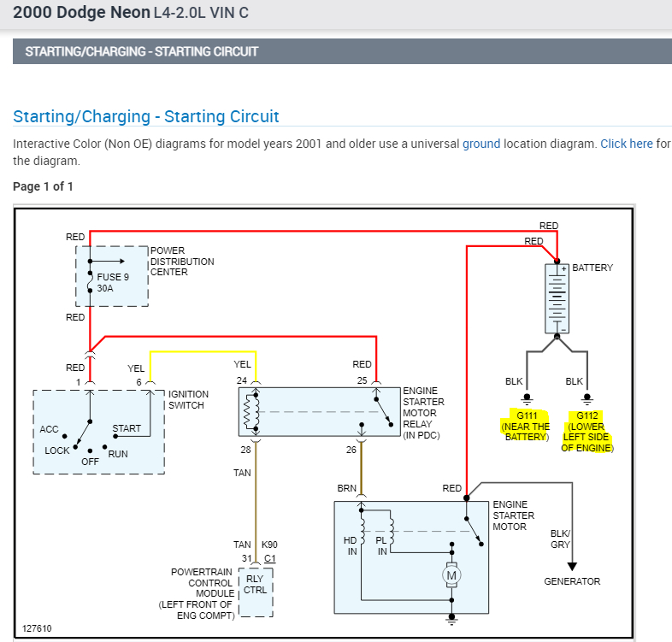672x642 pixels.
Task: Select the TAN wire to PCM
Action: (256, 501)
